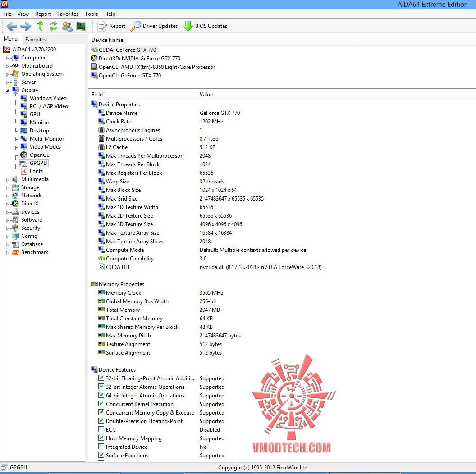Open the user management toolbar icon
476x474 pixels.
tap(67, 26)
